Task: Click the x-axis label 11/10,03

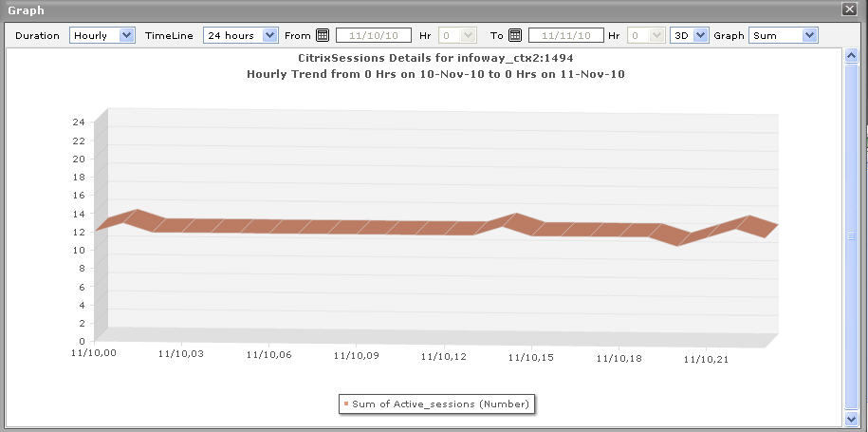Action: pyautogui.click(x=181, y=353)
